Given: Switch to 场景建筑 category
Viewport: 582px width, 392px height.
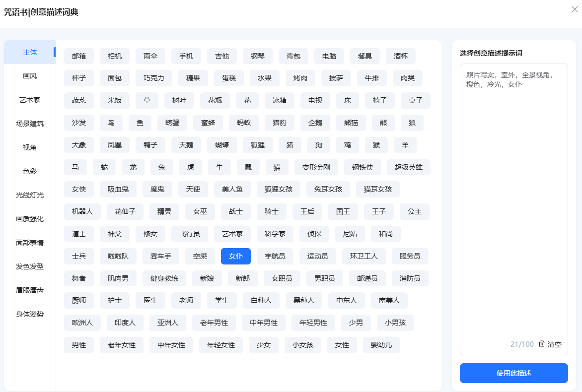Looking at the screenshot, I should coord(30,124).
